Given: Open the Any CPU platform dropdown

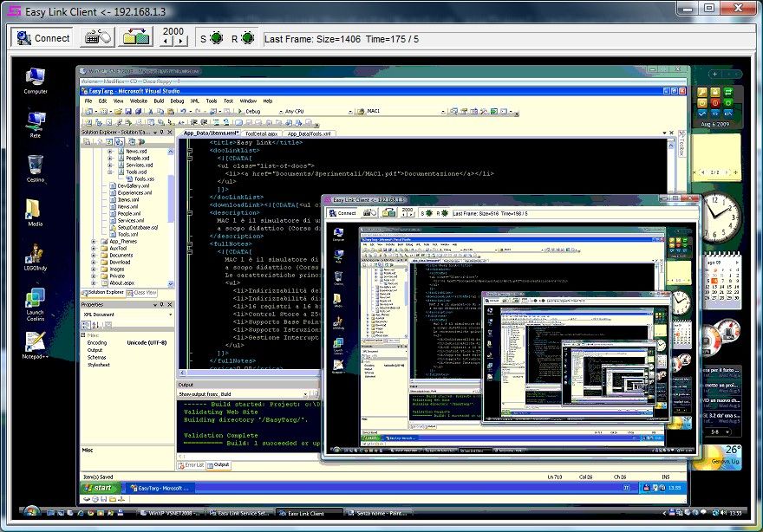Looking at the screenshot, I should pyautogui.click(x=318, y=112).
